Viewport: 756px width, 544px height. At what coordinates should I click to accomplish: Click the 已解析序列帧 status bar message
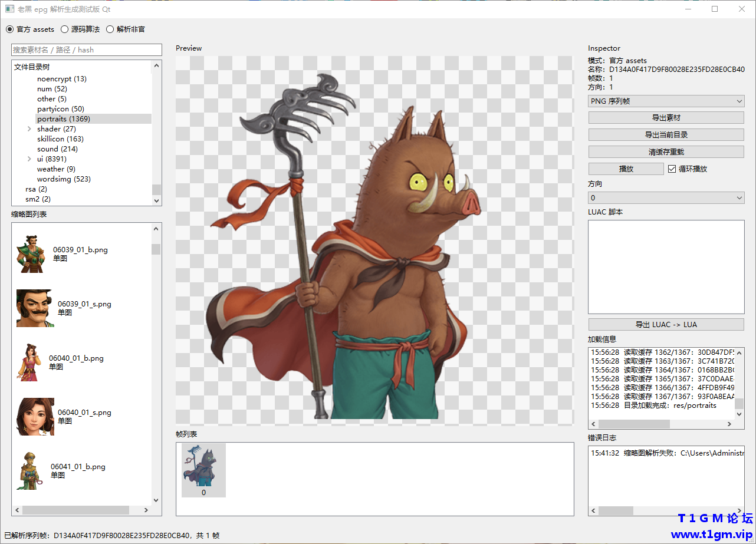(x=112, y=536)
